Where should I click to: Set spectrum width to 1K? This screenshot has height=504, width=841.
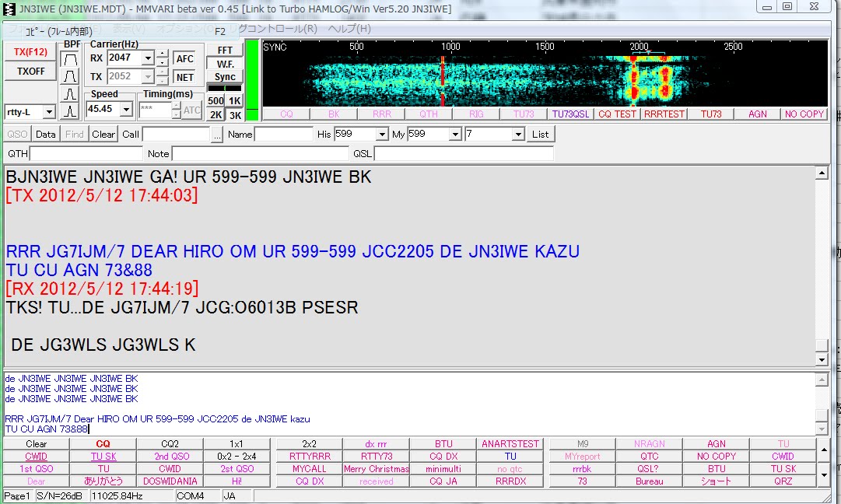tap(234, 101)
